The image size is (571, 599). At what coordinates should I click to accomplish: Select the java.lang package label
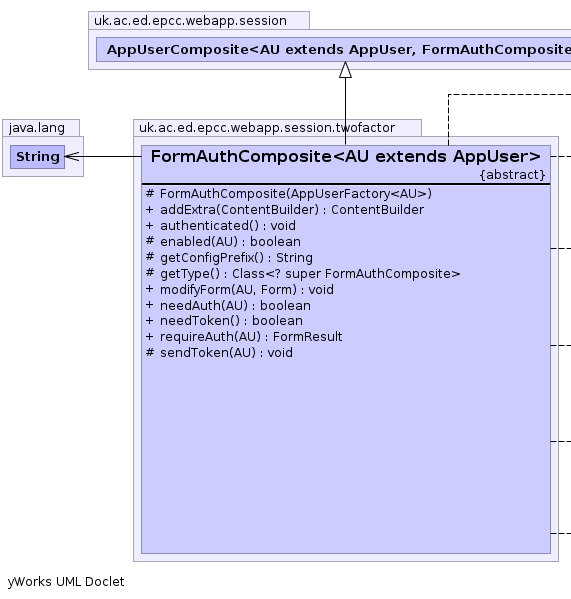37,128
